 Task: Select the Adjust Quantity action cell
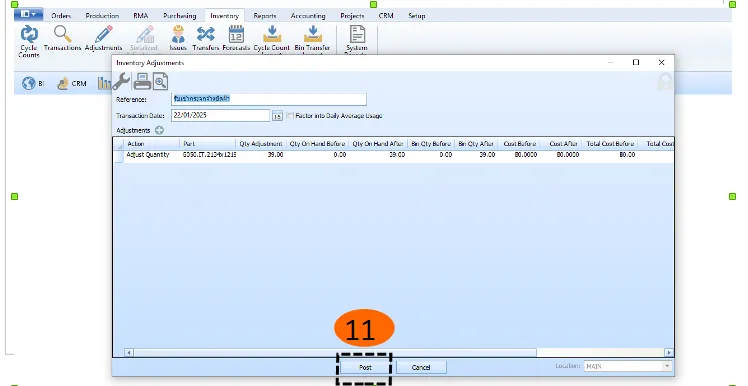[x=152, y=155]
